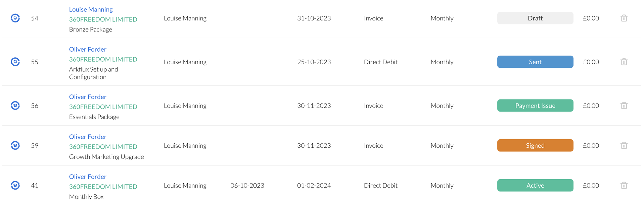
Task: Open Oliver Forder on the Arkflux row
Action: click(x=88, y=49)
